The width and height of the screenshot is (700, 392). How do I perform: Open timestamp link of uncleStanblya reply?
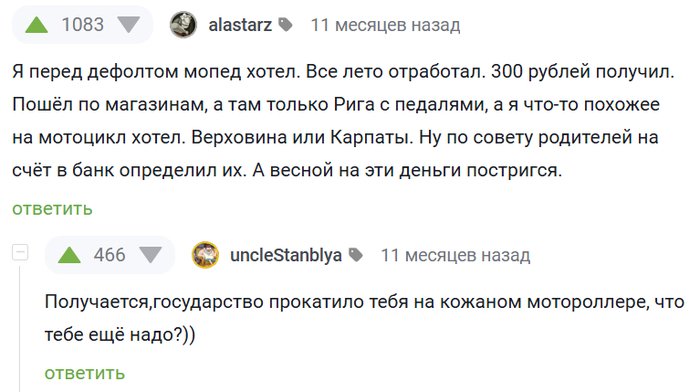coord(455,255)
